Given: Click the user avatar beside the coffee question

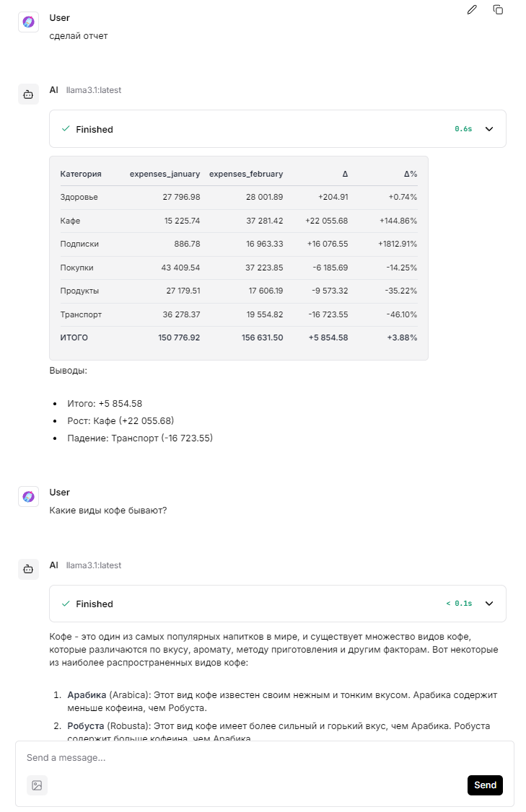Looking at the screenshot, I should click(28, 497).
